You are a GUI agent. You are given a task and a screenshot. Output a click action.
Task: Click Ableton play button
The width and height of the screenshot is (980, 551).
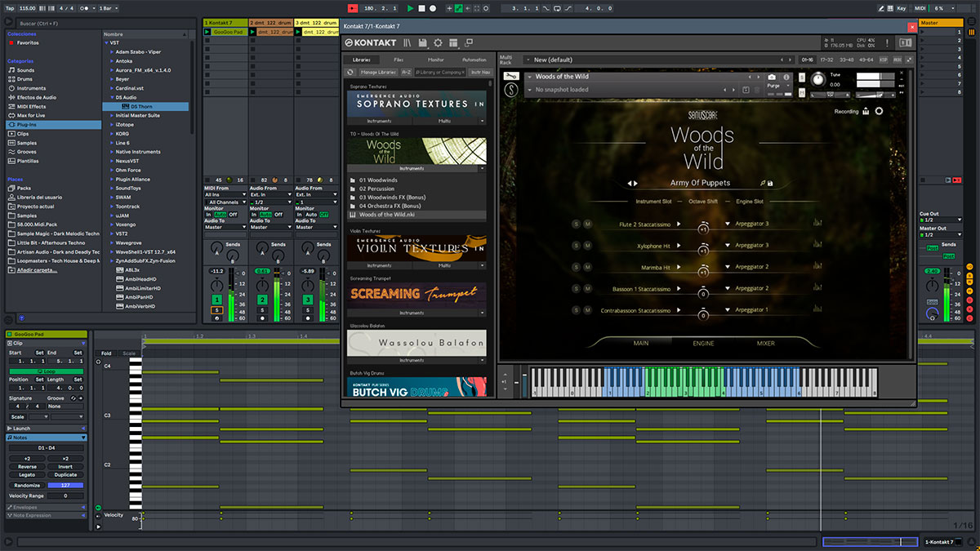410,8
